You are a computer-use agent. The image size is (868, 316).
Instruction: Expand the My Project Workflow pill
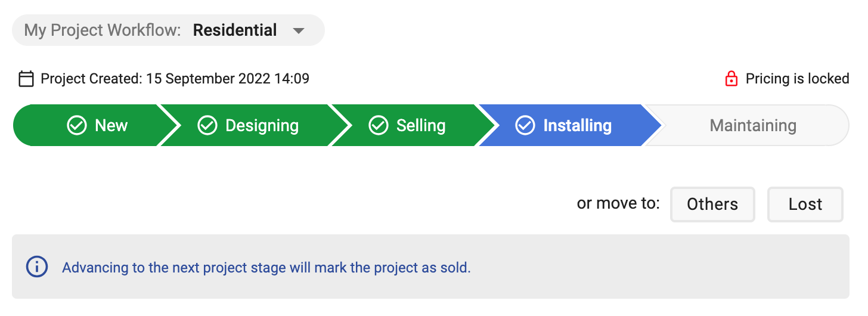pyautogui.click(x=168, y=30)
